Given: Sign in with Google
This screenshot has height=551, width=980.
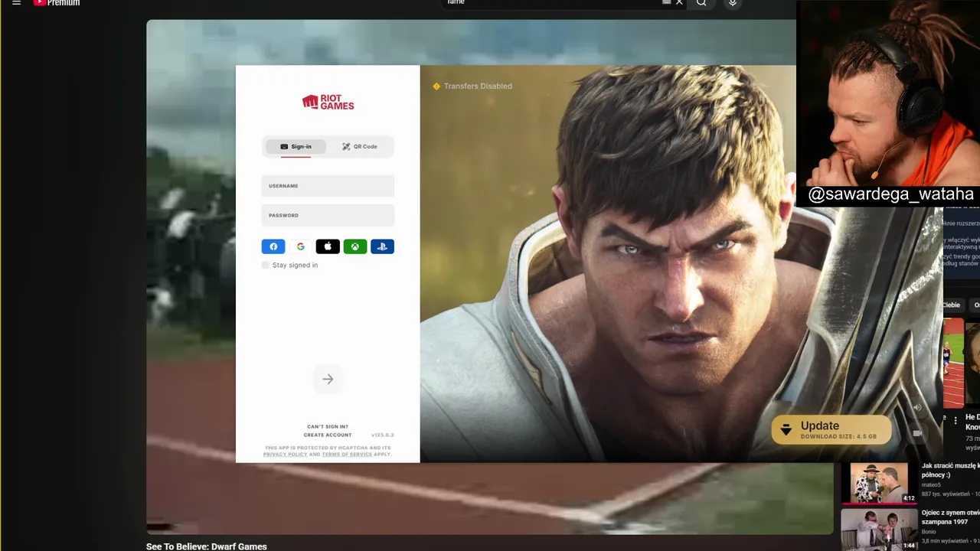Looking at the screenshot, I should [301, 246].
